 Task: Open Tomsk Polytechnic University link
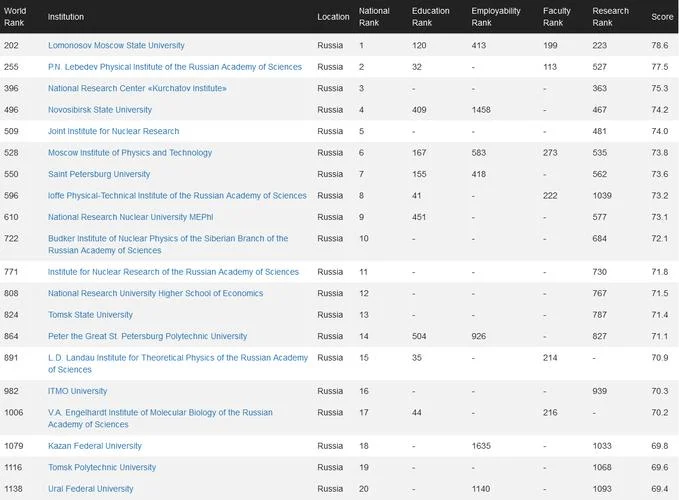point(102,468)
